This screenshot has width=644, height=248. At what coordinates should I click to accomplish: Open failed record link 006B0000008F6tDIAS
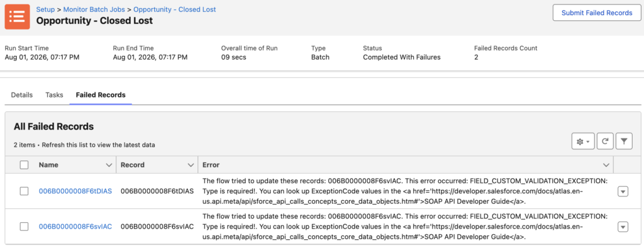coord(75,191)
